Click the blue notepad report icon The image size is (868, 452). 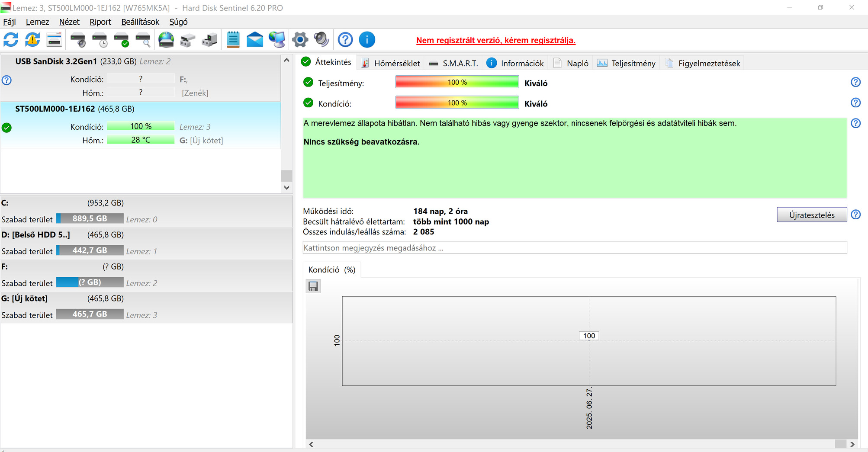coord(233,40)
